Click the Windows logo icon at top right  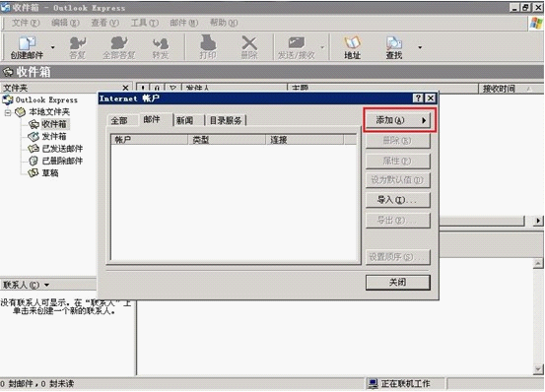(x=535, y=23)
